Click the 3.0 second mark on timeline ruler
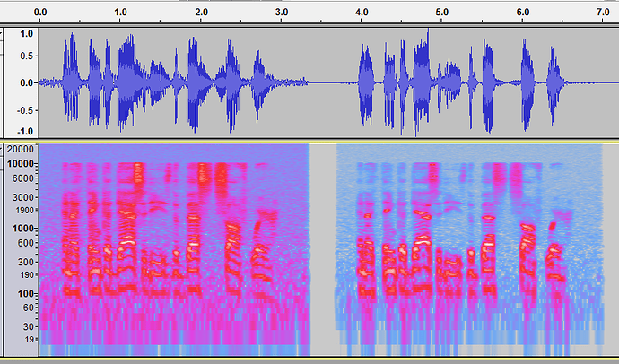Image resolution: width=619 pixels, height=364 pixels. tap(282, 13)
